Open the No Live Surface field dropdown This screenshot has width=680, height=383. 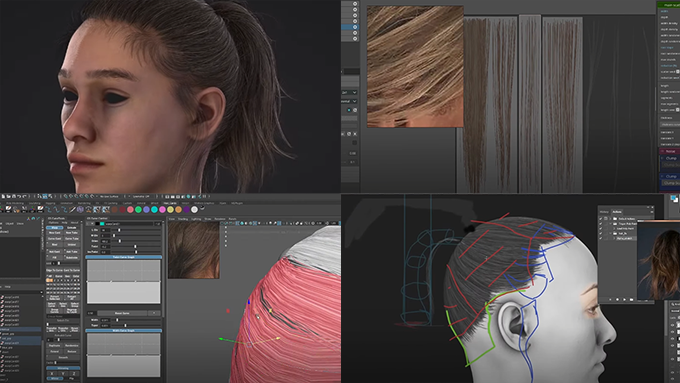(109, 196)
